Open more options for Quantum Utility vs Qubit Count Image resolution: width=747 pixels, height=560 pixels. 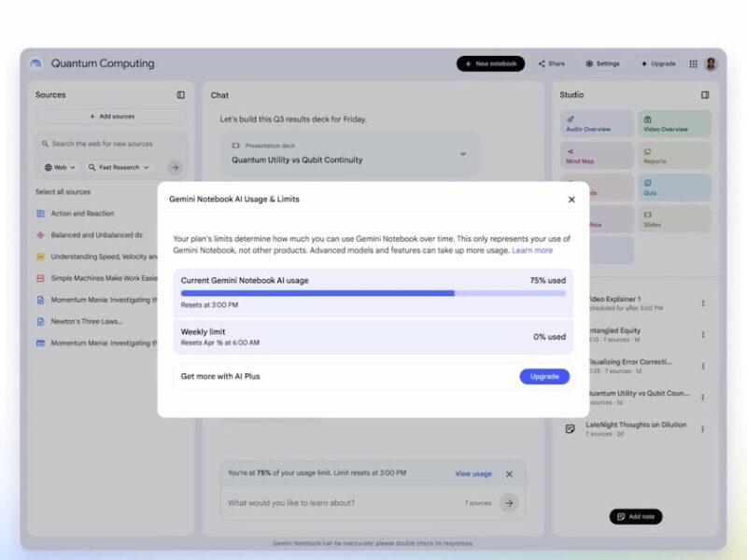pyautogui.click(x=703, y=398)
